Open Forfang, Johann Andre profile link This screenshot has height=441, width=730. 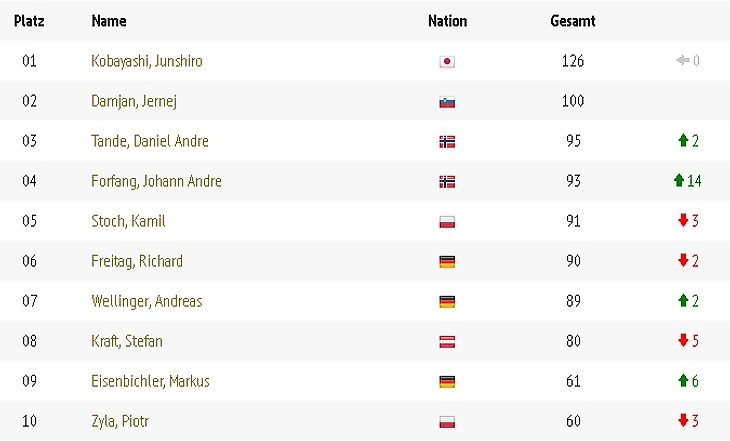(x=156, y=181)
